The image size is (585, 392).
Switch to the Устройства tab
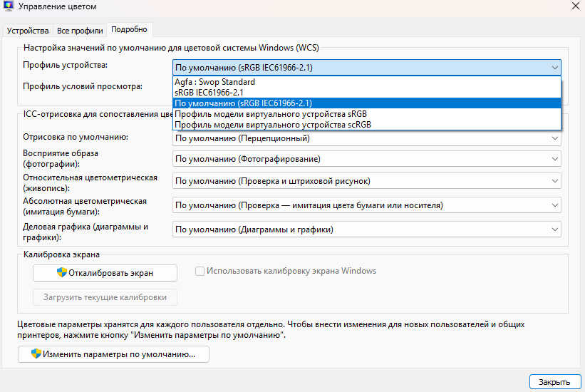(28, 31)
